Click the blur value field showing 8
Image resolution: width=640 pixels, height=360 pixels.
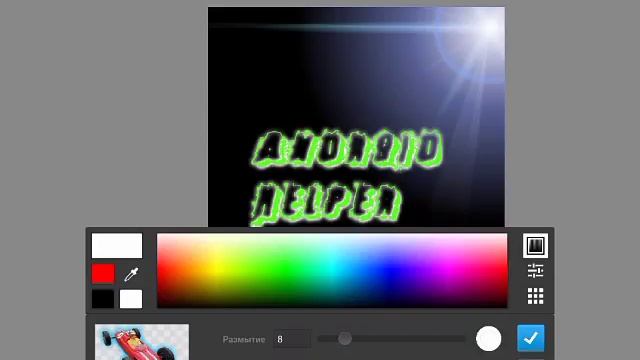pyautogui.click(x=292, y=339)
